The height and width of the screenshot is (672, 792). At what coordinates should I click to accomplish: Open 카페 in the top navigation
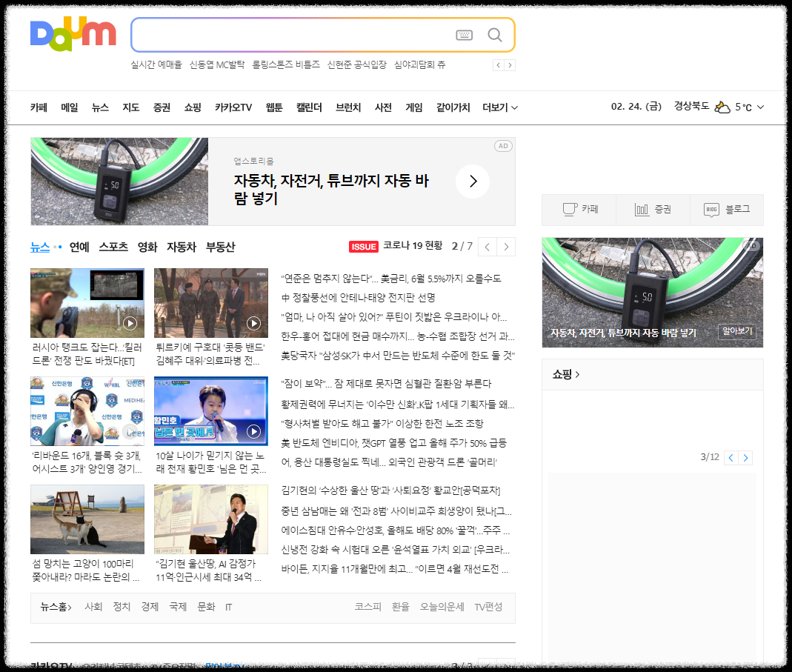click(x=39, y=107)
